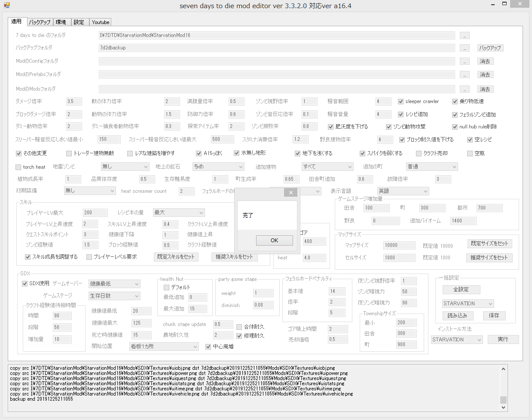Click the バックアップ button
The image size is (532, 420).
click(x=490, y=48)
